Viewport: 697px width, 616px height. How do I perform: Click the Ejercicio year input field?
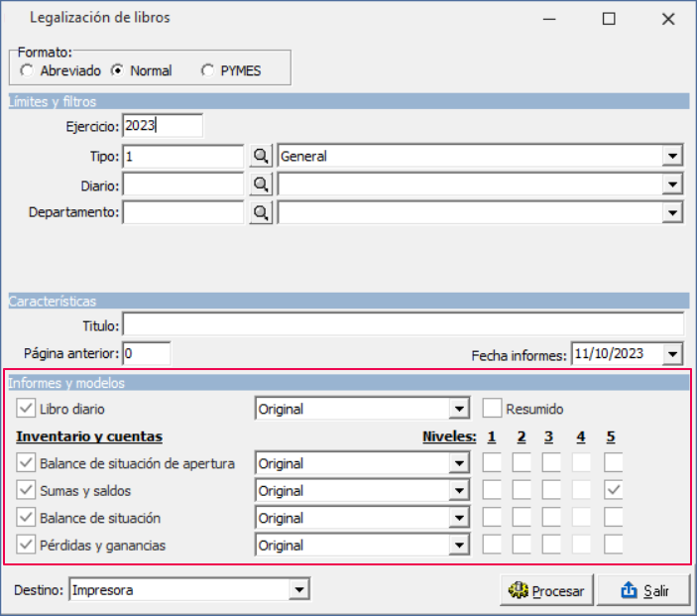(162, 126)
